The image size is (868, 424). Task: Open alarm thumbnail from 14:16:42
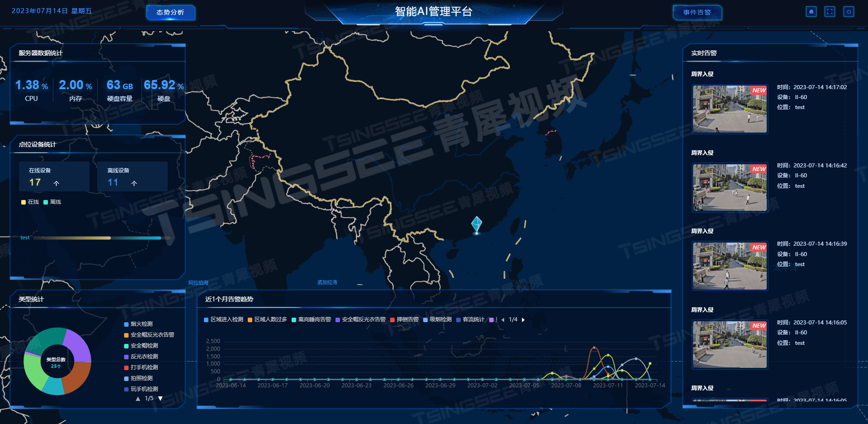(730, 187)
